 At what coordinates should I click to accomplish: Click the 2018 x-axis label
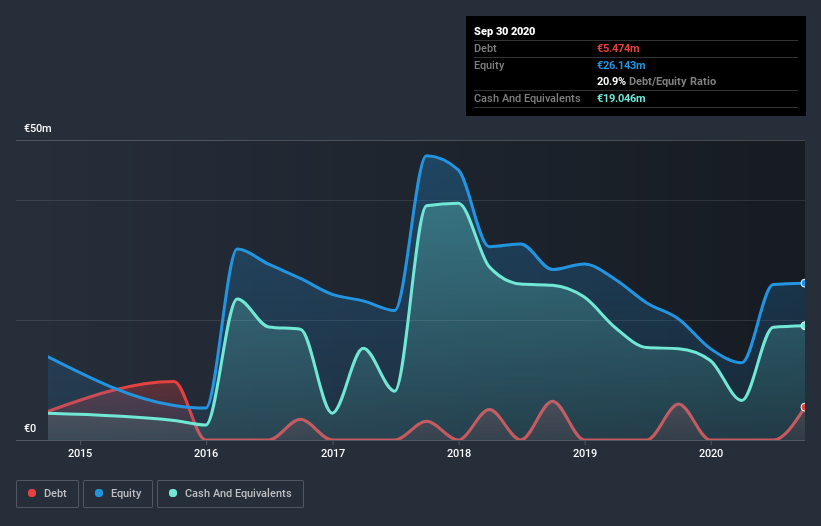(x=459, y=453)
